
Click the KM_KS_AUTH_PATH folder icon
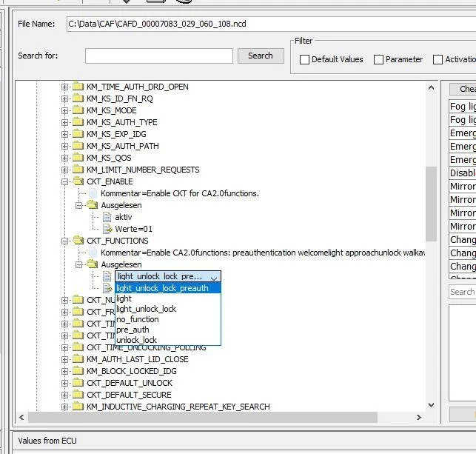(x=78, y=146)
